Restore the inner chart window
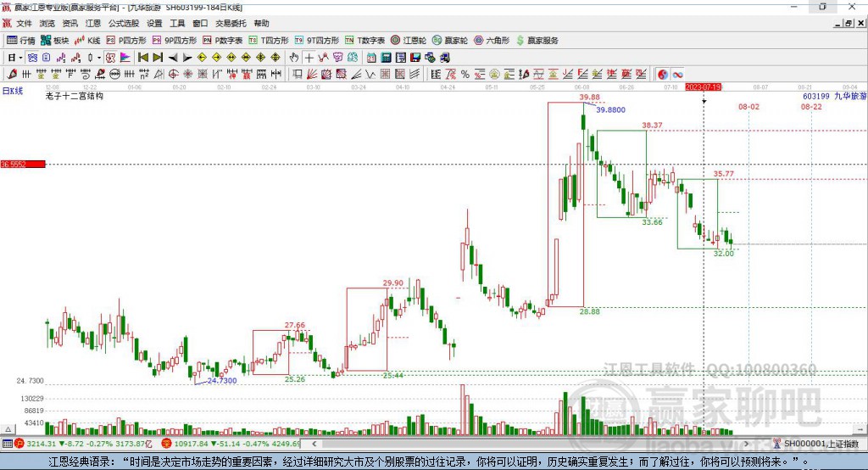 [x=849, y=23]
